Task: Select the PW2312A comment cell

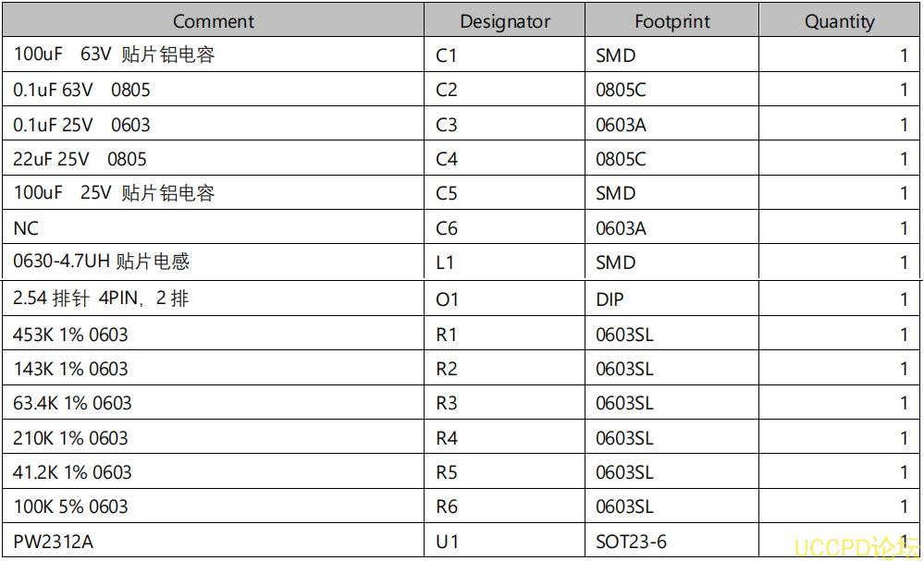Action: (53, 542)
